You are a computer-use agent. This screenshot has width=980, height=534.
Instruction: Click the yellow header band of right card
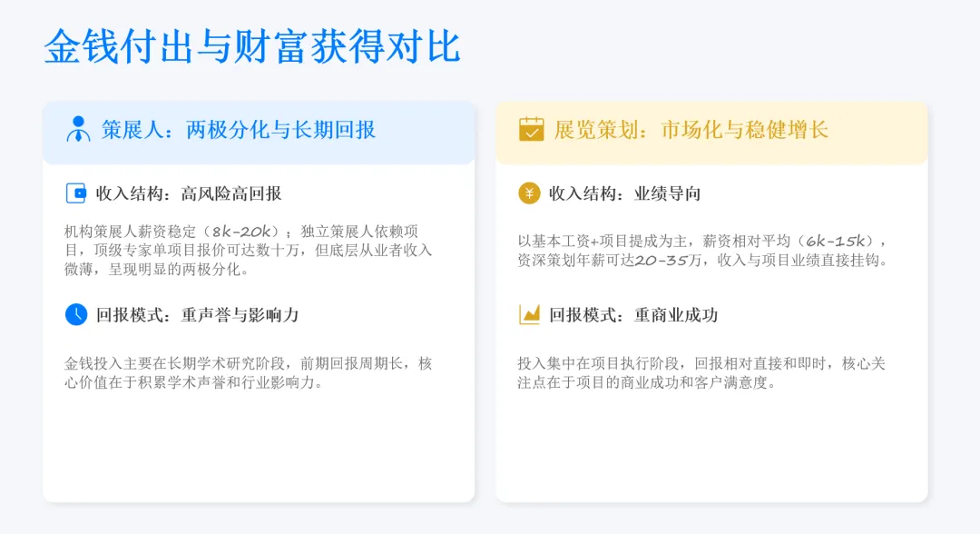[x=712, y=133]
